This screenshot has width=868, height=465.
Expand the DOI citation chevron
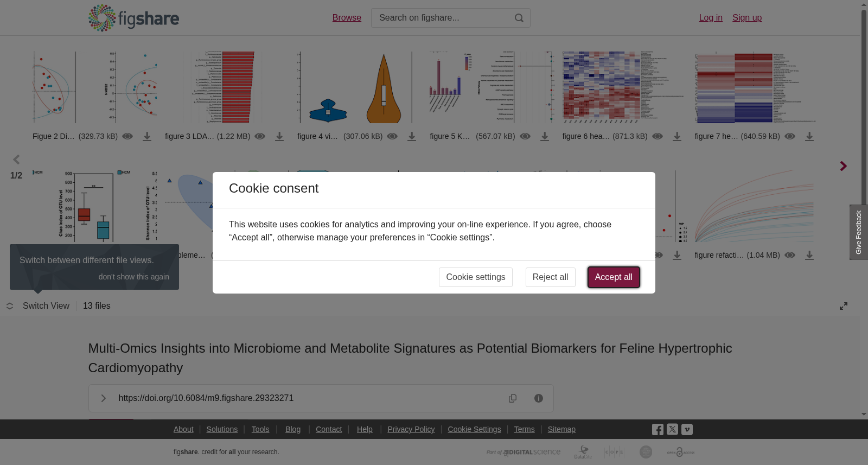pos(103,398)
